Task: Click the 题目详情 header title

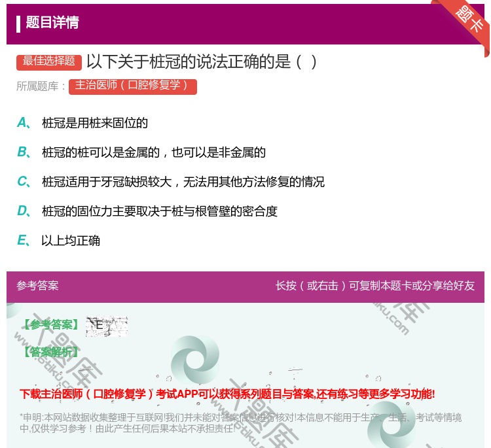Action: pyautogui.click(x=52, y=22)
